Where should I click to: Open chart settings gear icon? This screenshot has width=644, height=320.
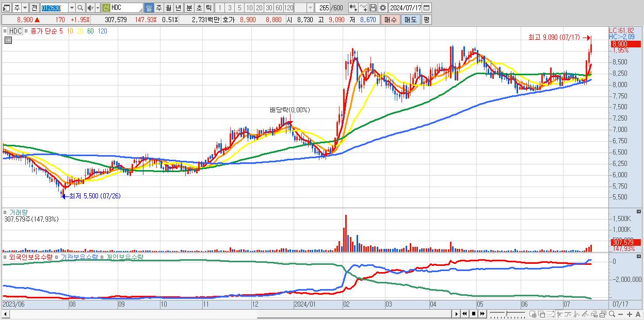(x=383, y=8)
